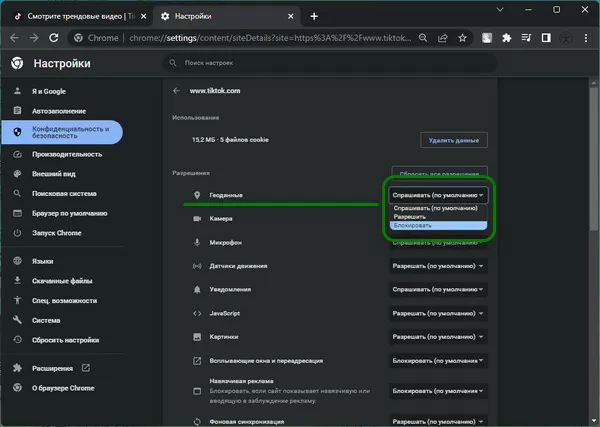Viewport: 600px width, 427px height.
Task: Open the Картинки permission dropdown
Action: click(438, 338)
